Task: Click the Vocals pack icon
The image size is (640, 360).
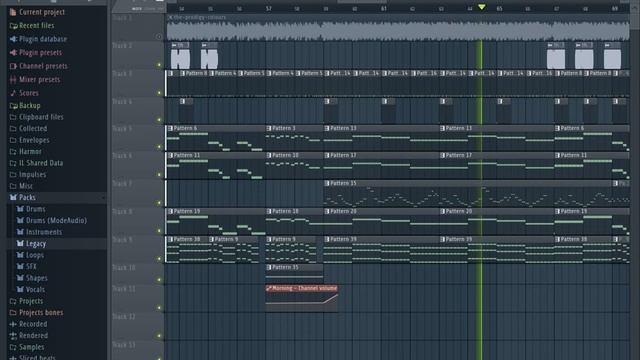Action: (20, 289)
